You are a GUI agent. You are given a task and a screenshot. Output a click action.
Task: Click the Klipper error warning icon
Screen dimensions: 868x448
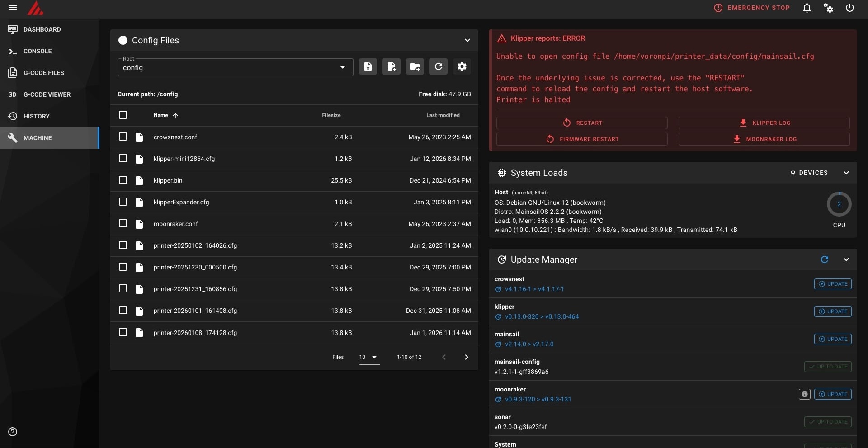[502, 38]
